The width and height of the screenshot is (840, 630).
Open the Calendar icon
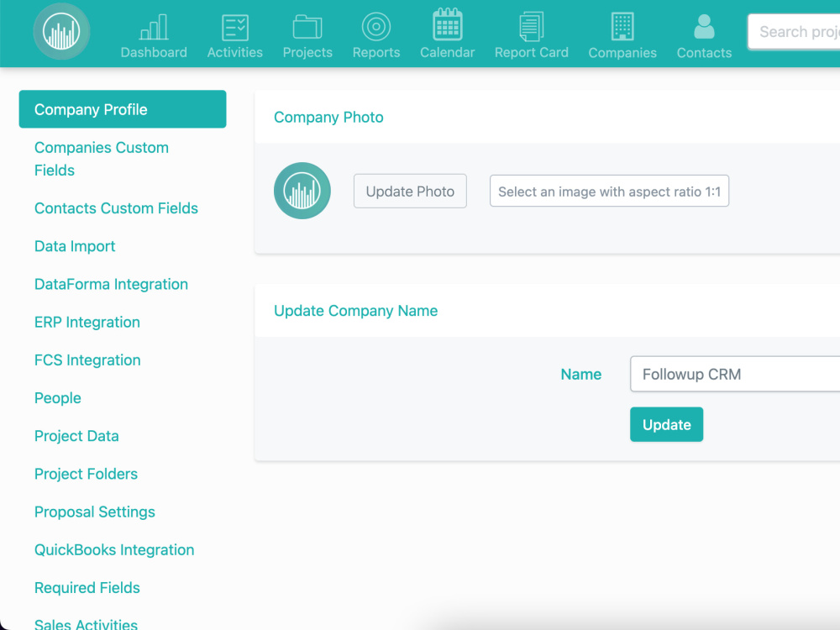(448, 25)
